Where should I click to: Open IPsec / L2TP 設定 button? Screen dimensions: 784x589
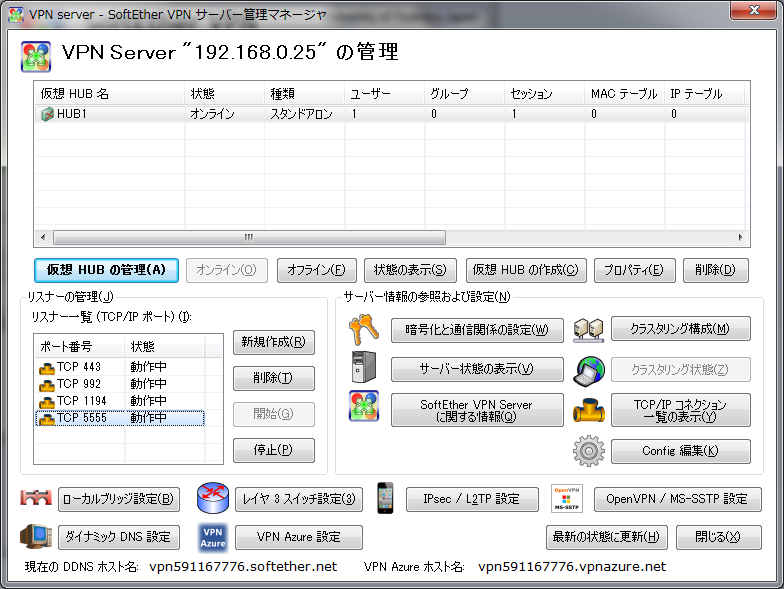click(x=472, y=499)
